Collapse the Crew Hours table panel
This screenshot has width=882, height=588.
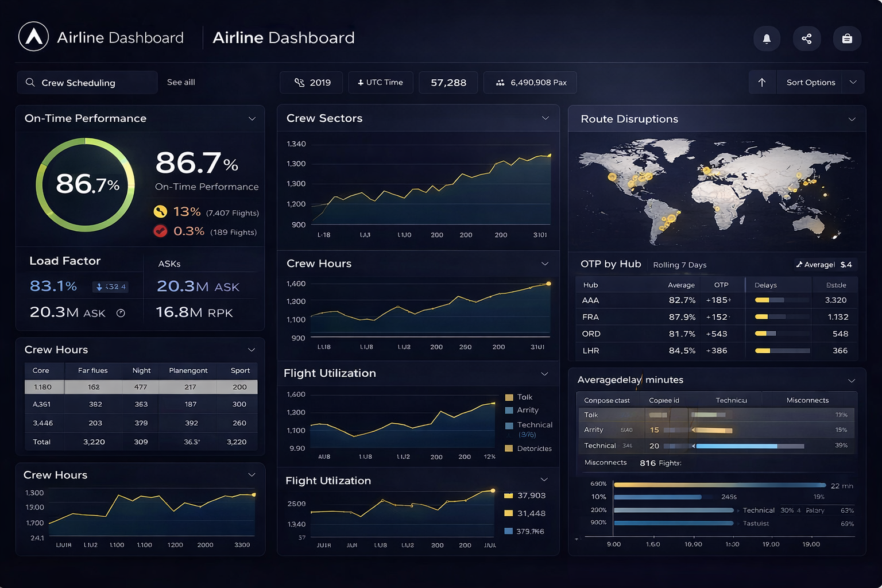coord(252,350)
